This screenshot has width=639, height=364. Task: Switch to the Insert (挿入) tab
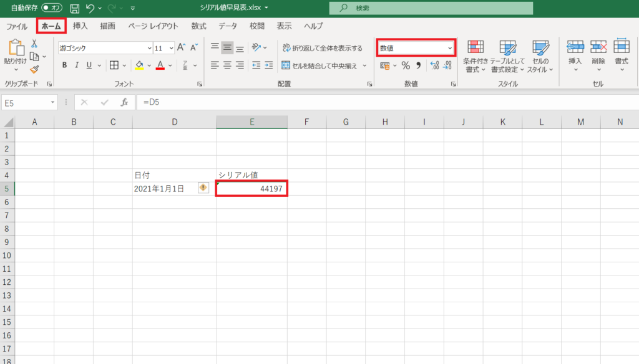tap(80, 26)
